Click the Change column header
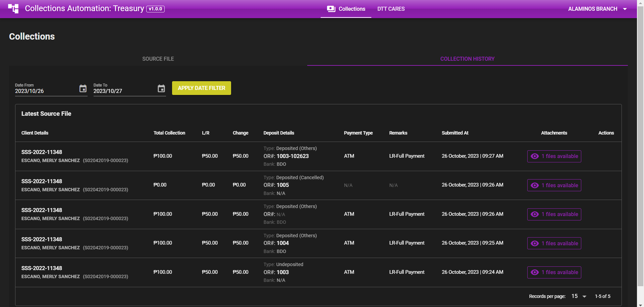This screenshot has width=644, height=307. pyautogui.click(x=240, y=133)
